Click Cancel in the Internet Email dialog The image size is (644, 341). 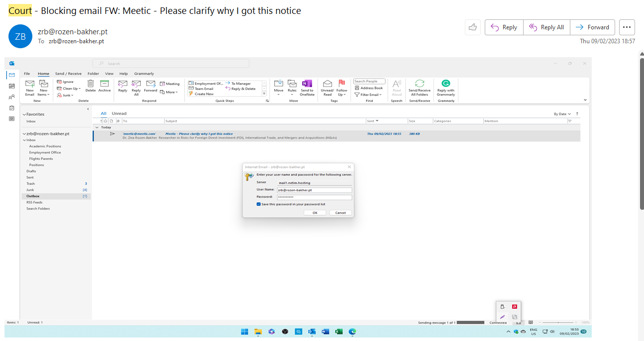click(340, 213)
